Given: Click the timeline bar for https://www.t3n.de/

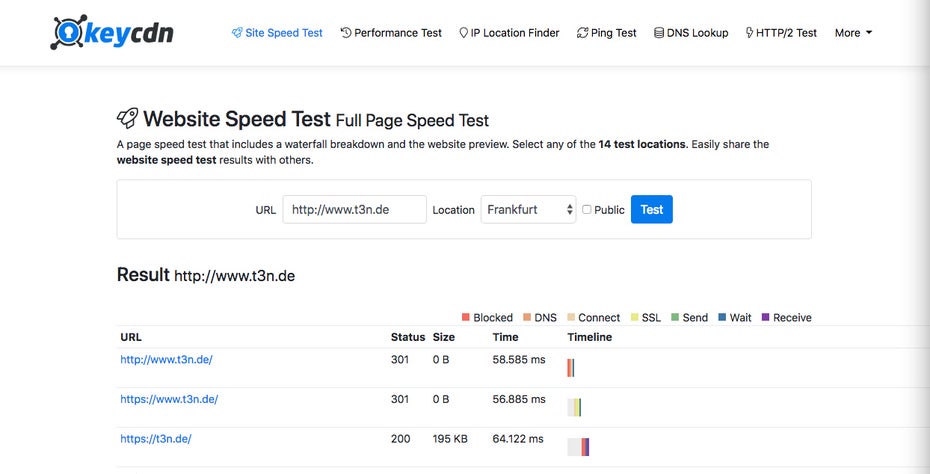Looking at the screenshot, I should [x=574, y=408].
